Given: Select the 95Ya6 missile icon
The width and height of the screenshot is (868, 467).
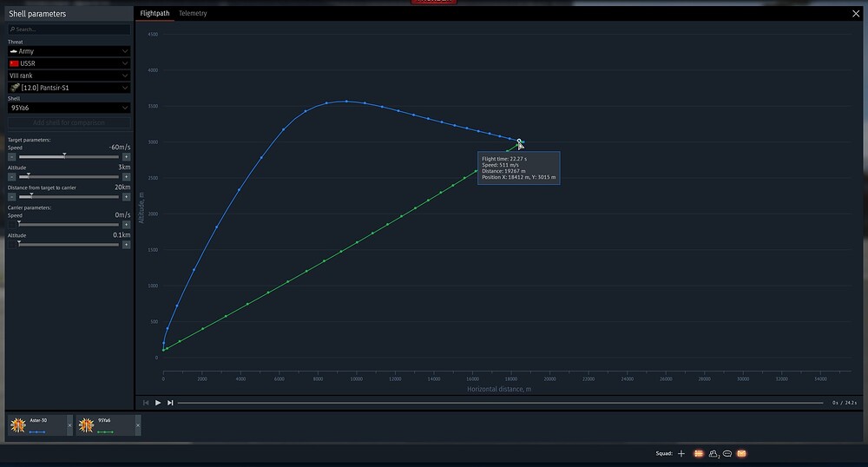Looking at the screenshot, I should tap(86, 425).
